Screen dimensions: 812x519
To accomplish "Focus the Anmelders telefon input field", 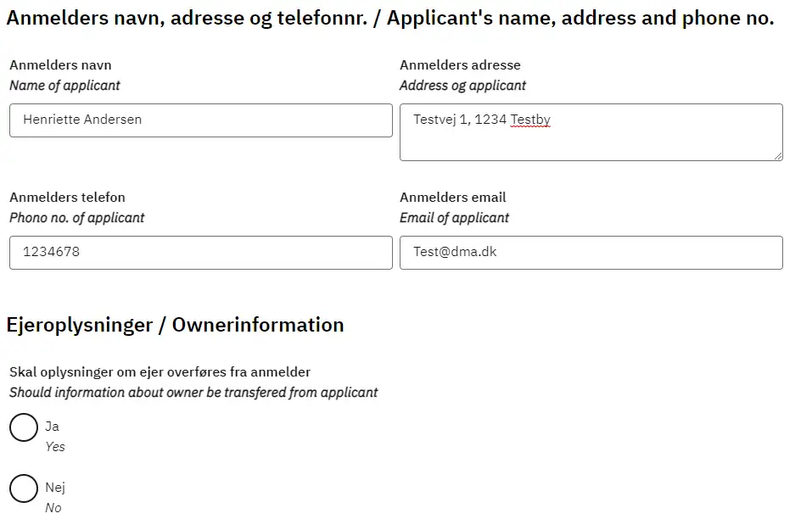I will 200,253.
